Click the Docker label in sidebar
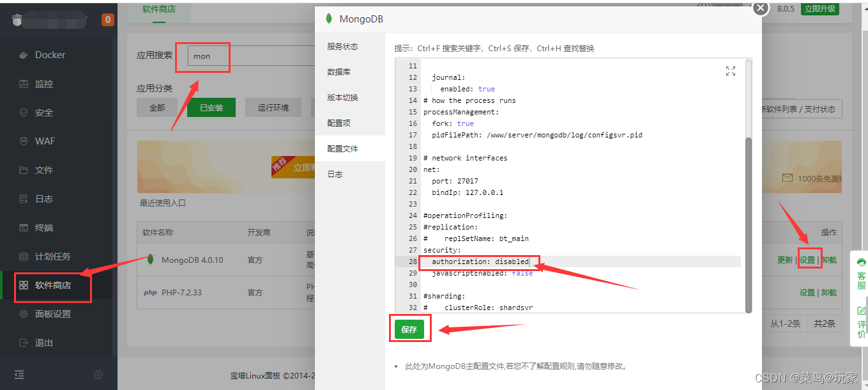The image size is (868, 390). pos(50,55)
